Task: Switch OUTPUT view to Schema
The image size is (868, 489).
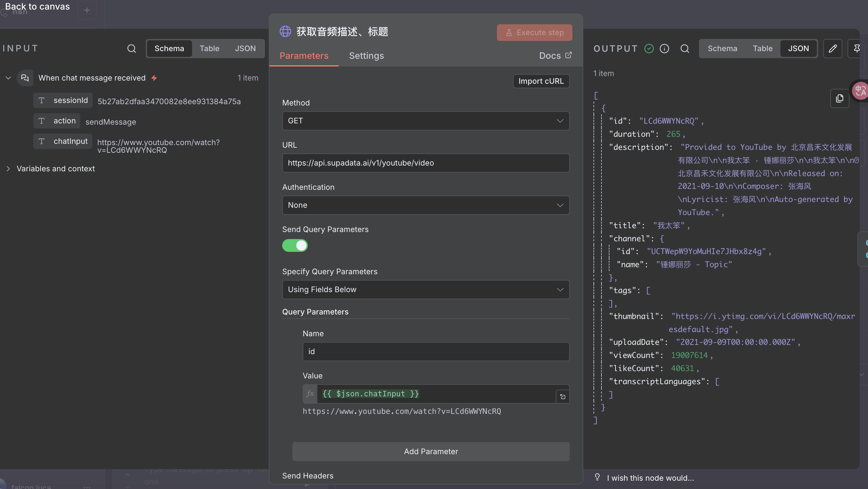Action: coord(722,49)
